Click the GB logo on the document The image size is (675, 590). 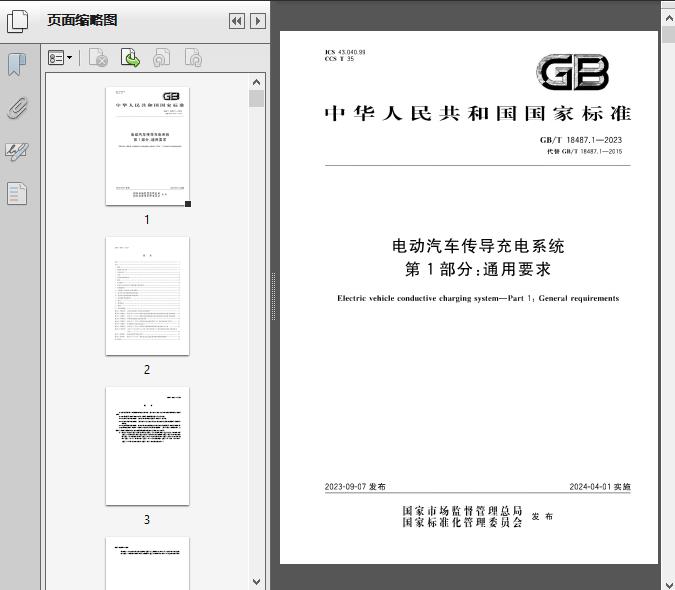[573, 72]
